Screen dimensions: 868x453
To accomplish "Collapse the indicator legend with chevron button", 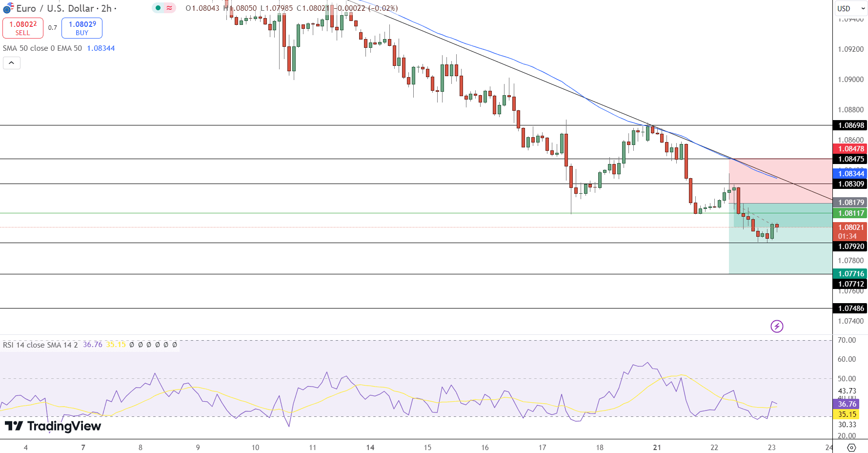I will 12,63.
